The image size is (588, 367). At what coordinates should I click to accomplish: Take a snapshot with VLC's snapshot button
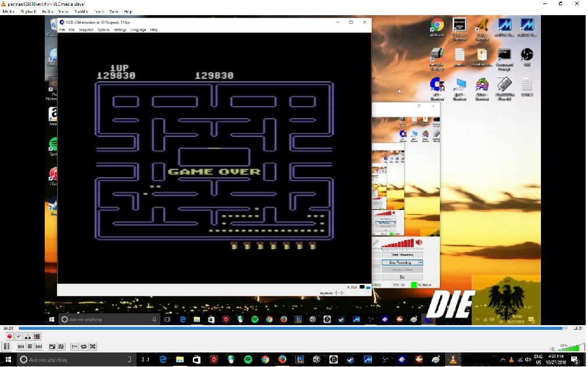point(19,336)
